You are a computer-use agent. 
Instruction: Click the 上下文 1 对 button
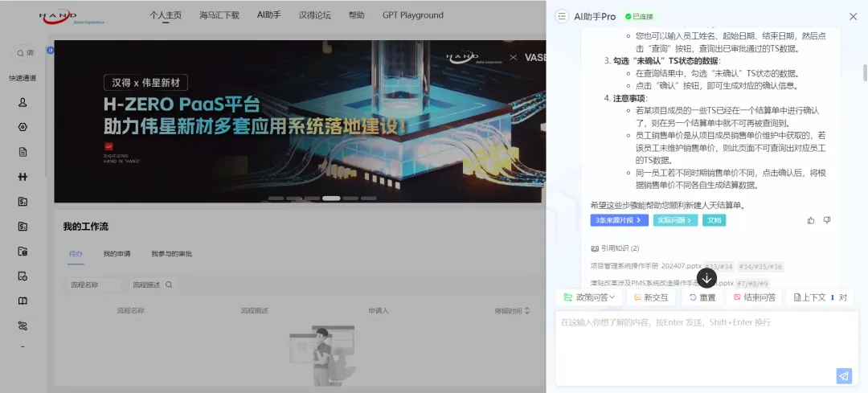(821, 297)
